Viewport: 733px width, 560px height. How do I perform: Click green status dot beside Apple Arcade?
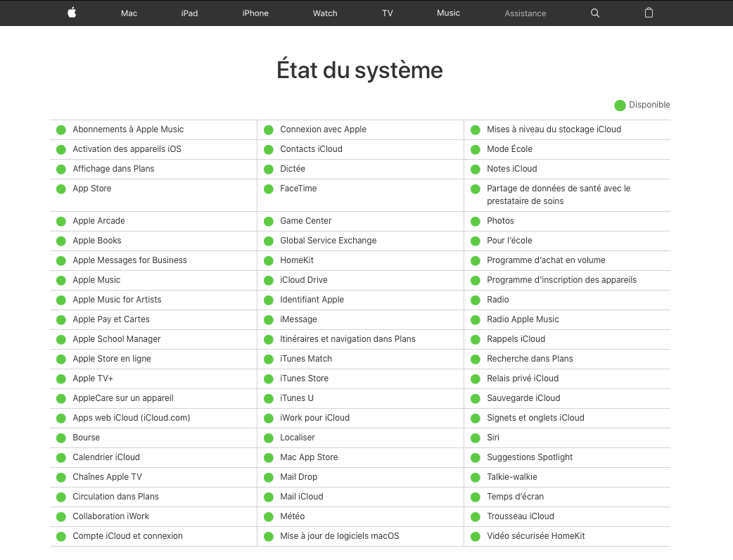pyautogui.click(x=60, y=221)
